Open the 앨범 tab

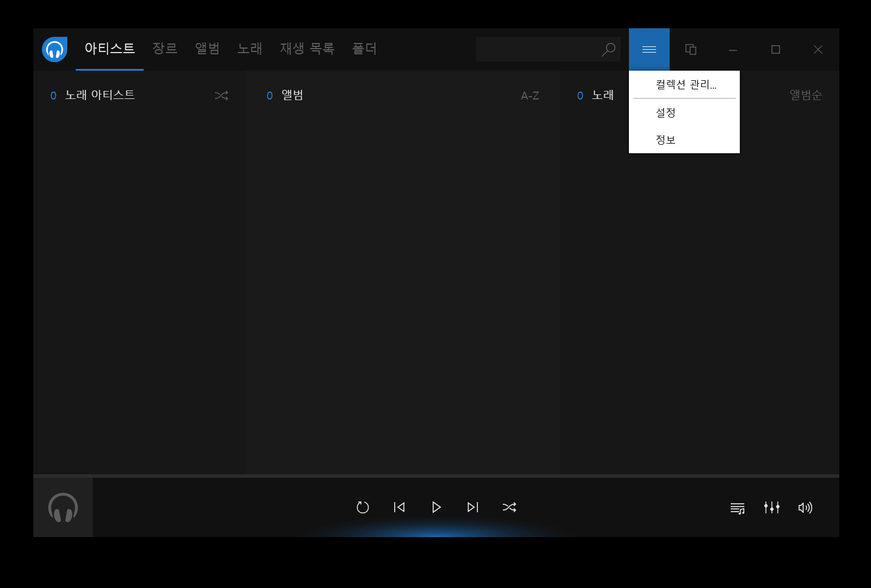pyautogui.click(x=208, y=49)
